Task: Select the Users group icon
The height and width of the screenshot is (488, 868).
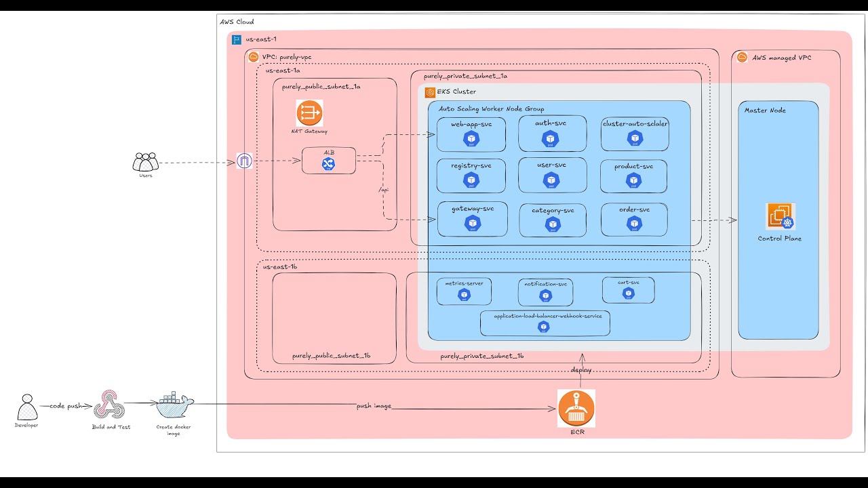Action: pyautogui.click(x=146, y=162)
